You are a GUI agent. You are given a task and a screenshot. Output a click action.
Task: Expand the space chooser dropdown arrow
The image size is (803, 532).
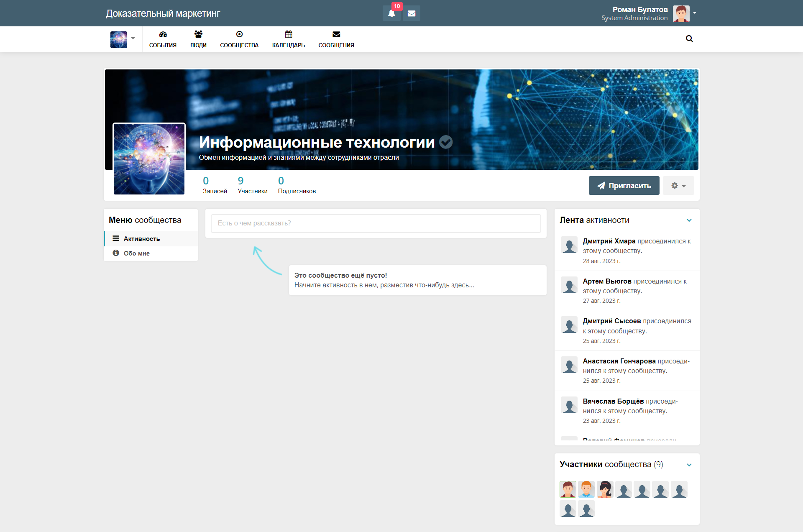pyautogui.click(x=133, y=38)
